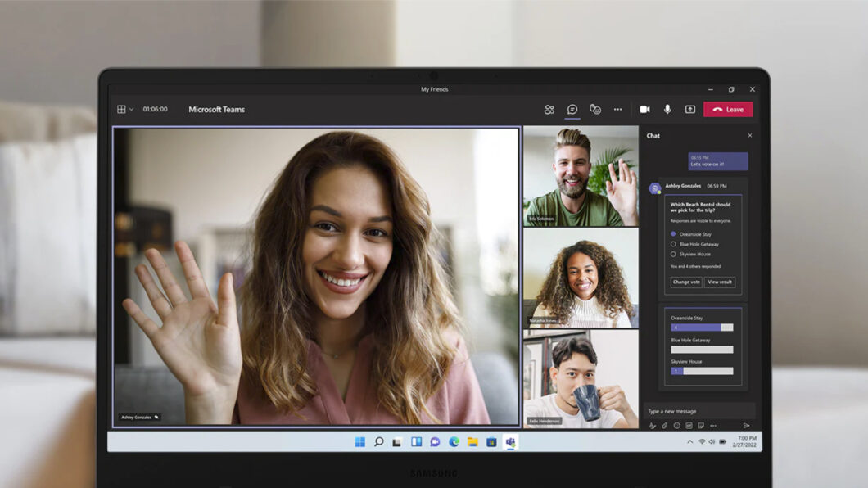
Task: Open Task View on the taskbar
Action: pos(397,442)
